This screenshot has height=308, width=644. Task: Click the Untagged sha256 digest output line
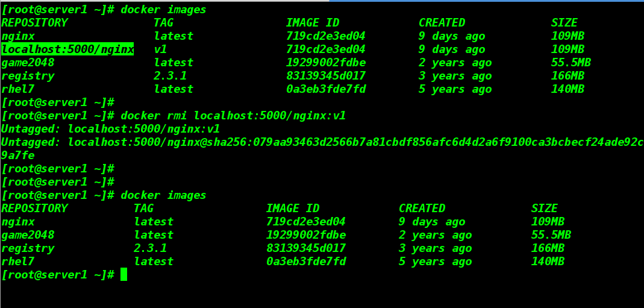(x=322, y=142)
